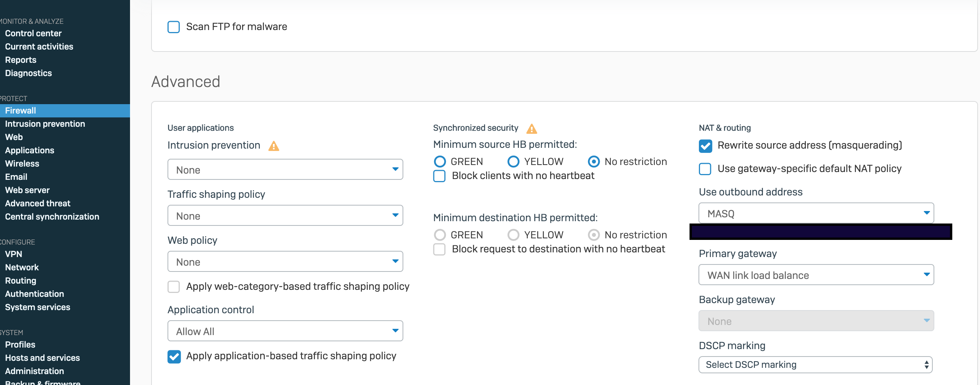Open Control center in sidebar
Viewport: 980px width, 385px height.
pos(33,34)
